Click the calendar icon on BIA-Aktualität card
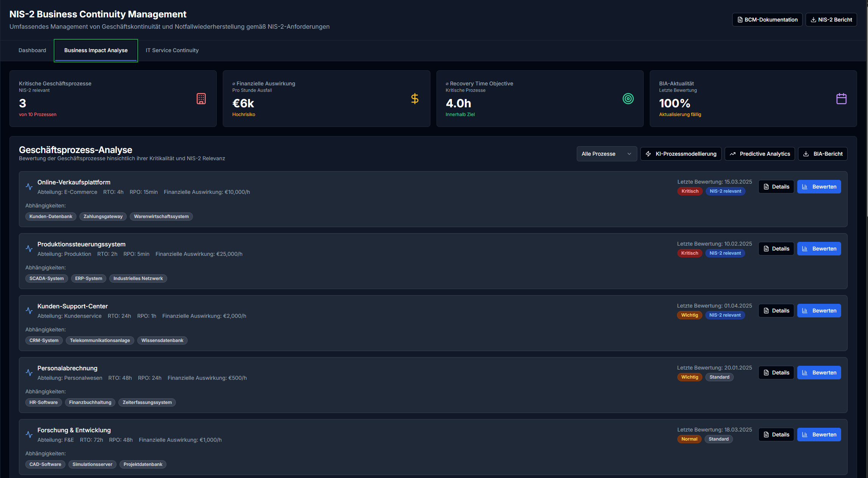Viewport: 868px width, 478px height. [842, 99]
